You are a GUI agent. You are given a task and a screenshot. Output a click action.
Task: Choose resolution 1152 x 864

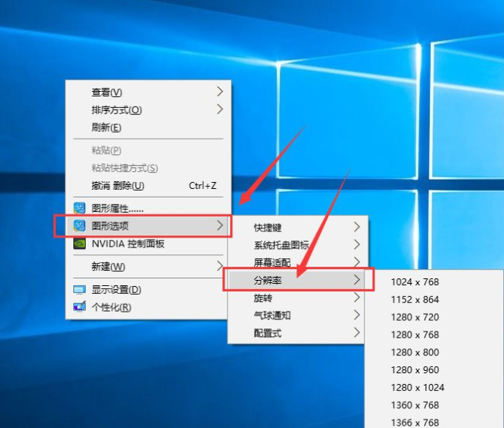(x=435, y=299)
